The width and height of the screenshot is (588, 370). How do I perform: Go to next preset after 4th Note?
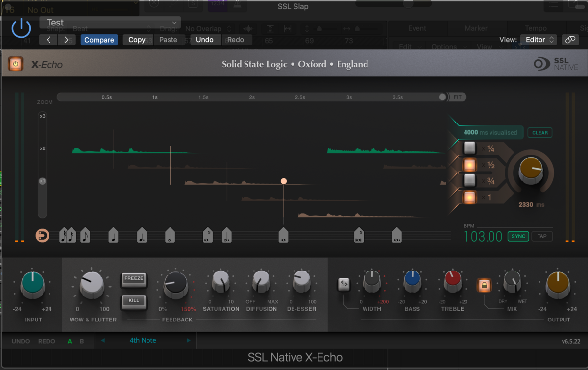(189, 341)
